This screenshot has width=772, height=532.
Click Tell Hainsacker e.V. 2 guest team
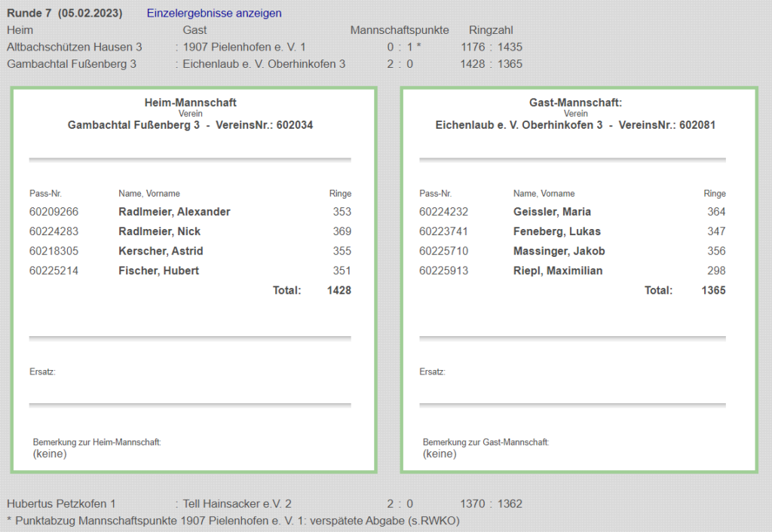point(237,503)
